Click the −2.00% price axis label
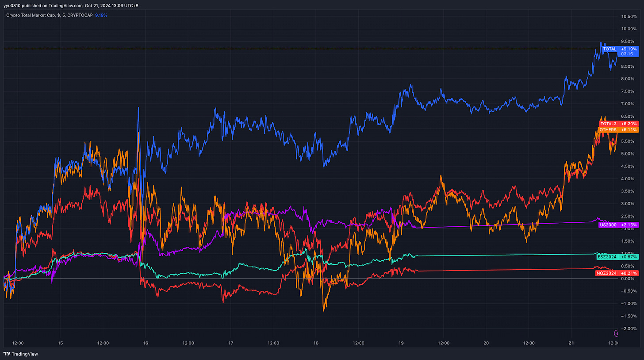 (x=629, y=329)
